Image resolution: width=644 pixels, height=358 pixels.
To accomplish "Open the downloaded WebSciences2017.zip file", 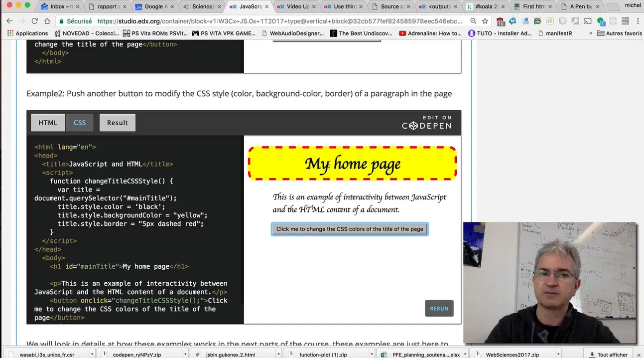I will coord(512,355).
